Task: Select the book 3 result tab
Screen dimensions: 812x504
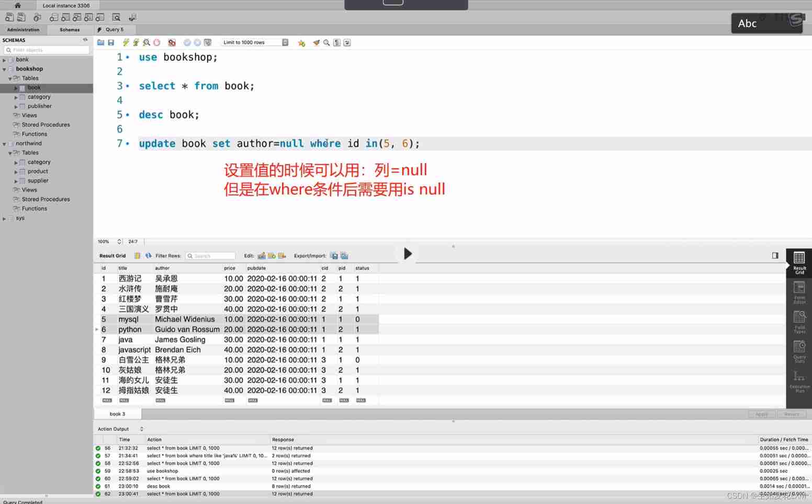Action: 117,414
